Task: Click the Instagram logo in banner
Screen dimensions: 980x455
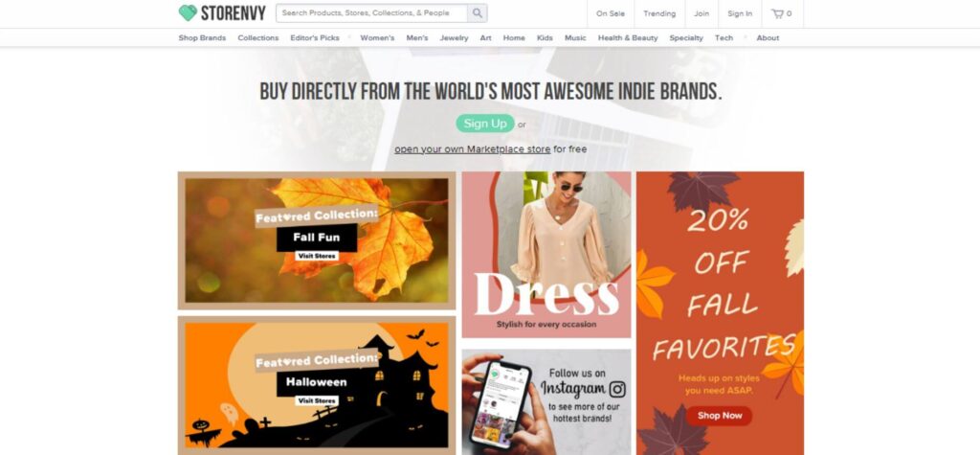Action: point(617,389)
